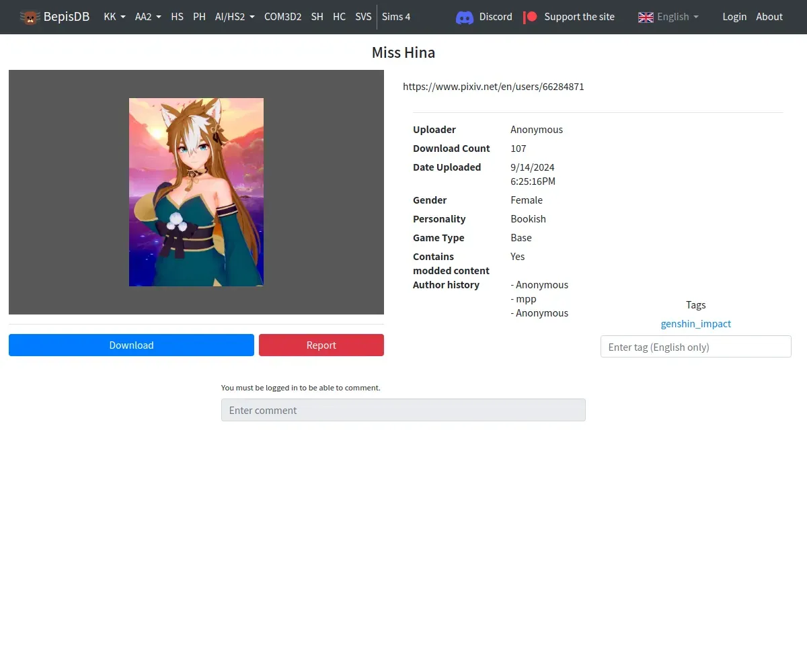This screenshot has height=672, width=807.
Task: Click the BepisDB site name
Action: [67, 17]
